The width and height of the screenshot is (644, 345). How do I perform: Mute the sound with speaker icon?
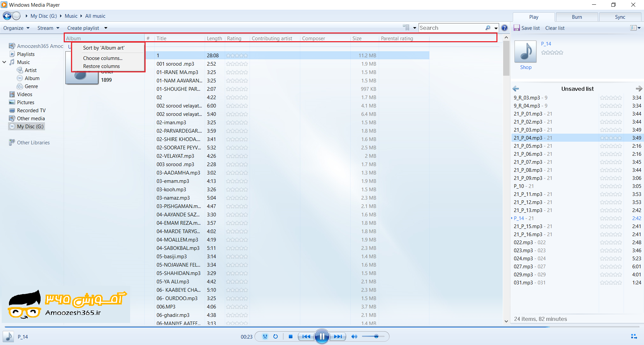[x=354, y=337]
